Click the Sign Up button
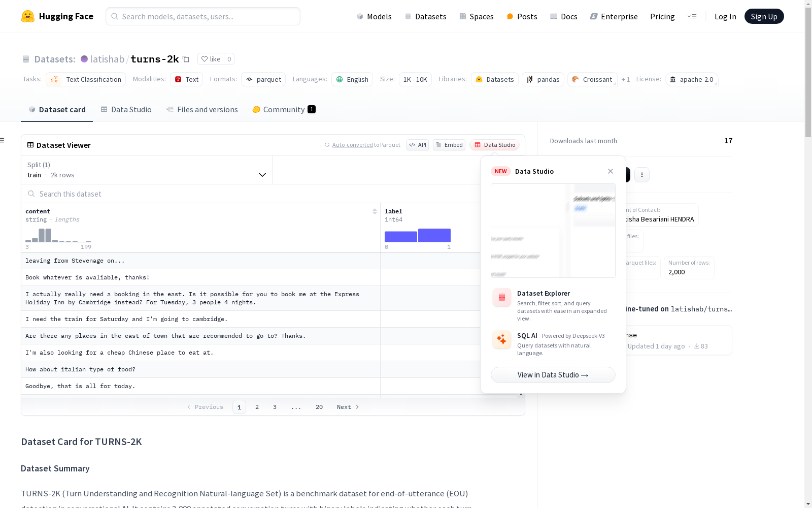812x508 pixels. coord(764,16)
